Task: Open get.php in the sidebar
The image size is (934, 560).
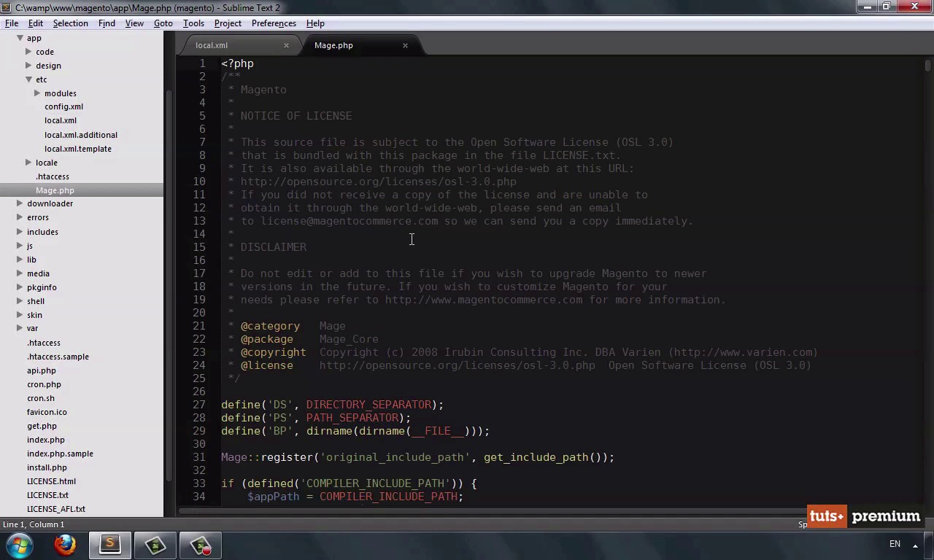Action: click(42, 426)
